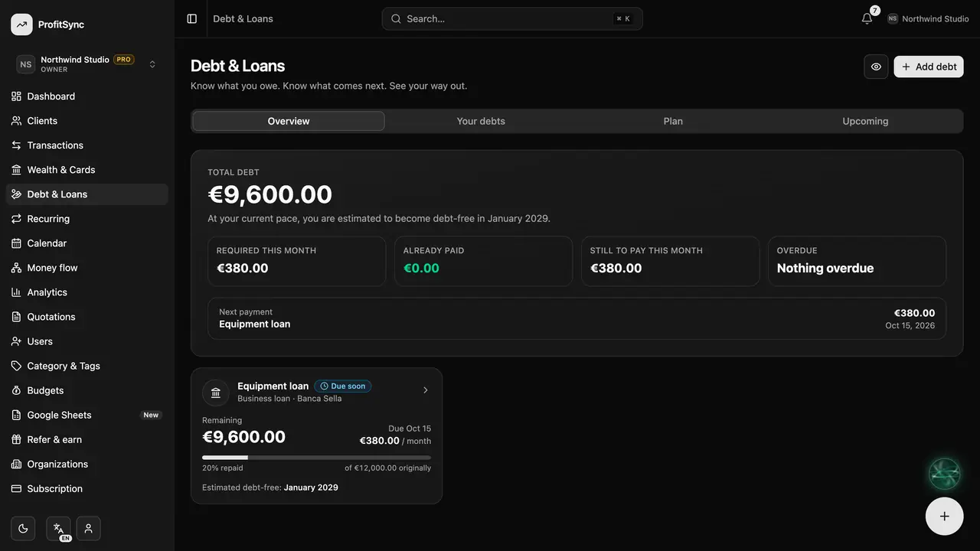This screenshot has width=980, height=551.
Task: Click the Due soon status badge
Action: (343, 386)
